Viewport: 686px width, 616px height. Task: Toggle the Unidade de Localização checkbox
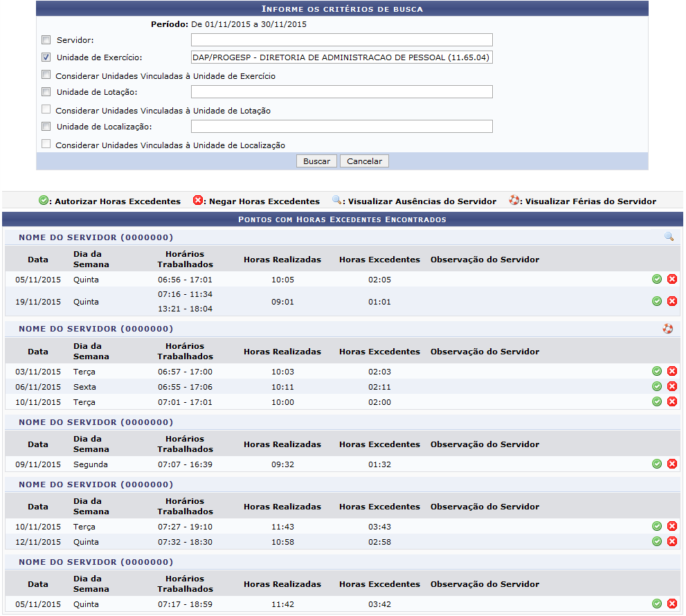click(x=46, y=127)
